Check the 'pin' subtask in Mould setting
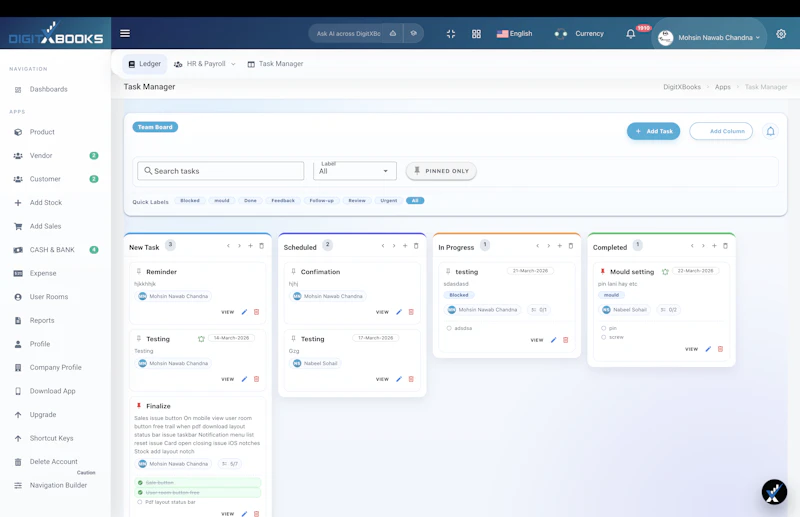 (604, 328)
